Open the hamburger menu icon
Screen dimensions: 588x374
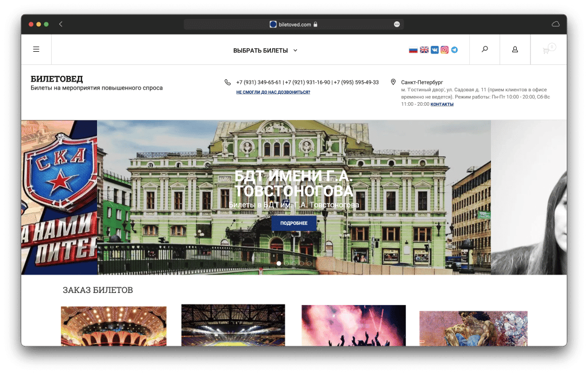click(x=36, y=49)
